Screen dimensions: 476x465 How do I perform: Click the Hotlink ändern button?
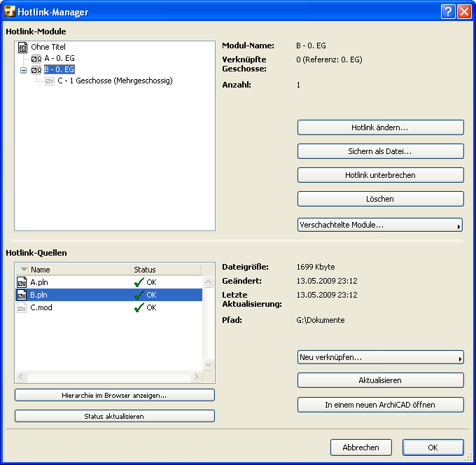[381, 127]
